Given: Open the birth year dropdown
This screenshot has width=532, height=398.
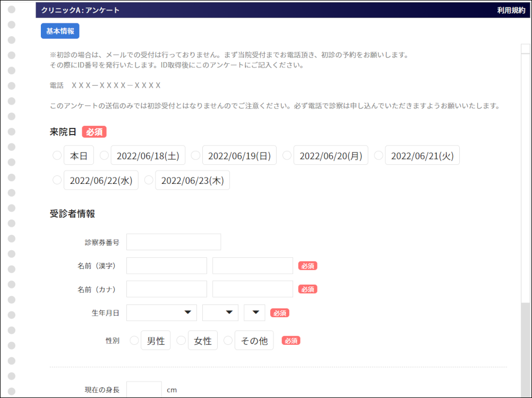Looking at the screenshot, I should coord(161,312).
